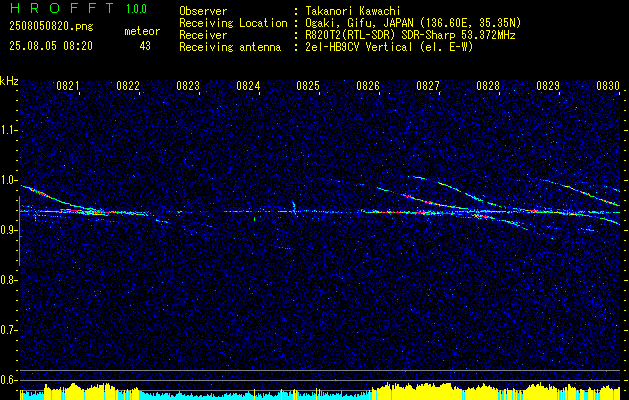Click the 25.08.05 08:20 timestamp
The height and width of the screenshot is (400, 629).
click(x=51, y=46)
